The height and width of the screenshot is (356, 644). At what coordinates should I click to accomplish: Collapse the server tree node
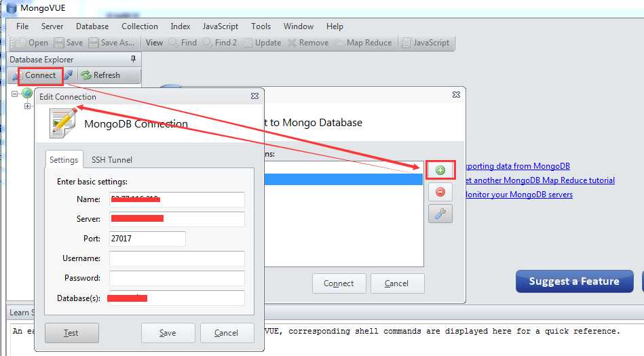click(x=15, y=94)
